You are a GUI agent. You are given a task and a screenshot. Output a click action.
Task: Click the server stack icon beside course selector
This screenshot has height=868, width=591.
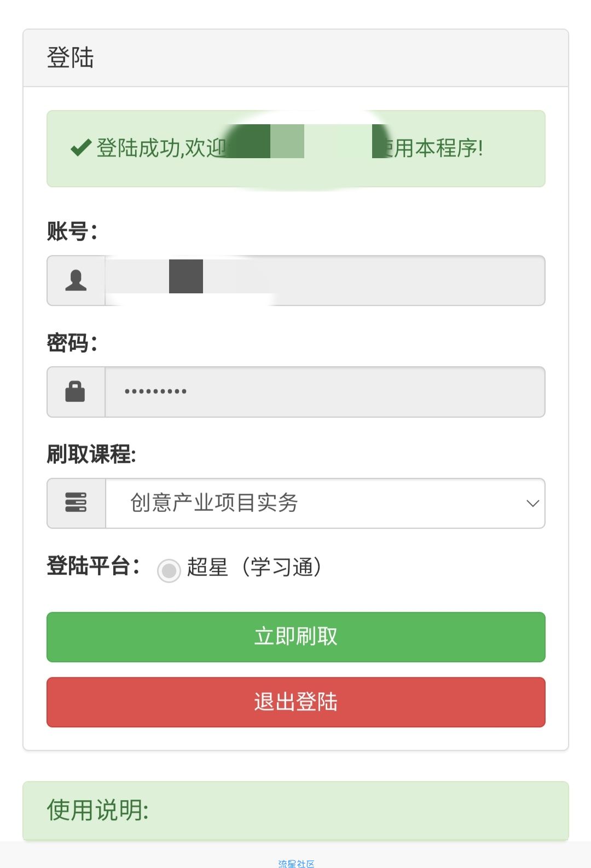click(x=76, y=502)
